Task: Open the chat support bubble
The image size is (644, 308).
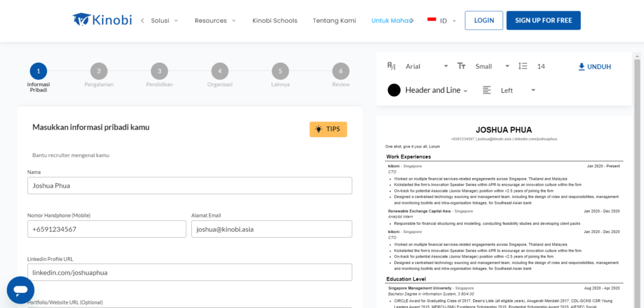Action: [x=20, y=290]
